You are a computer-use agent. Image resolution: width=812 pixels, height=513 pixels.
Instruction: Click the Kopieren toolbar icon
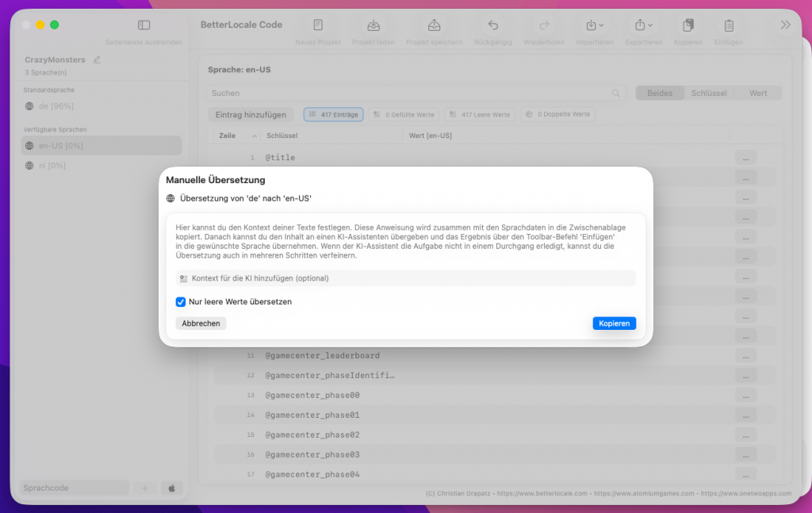click(688, 25)
